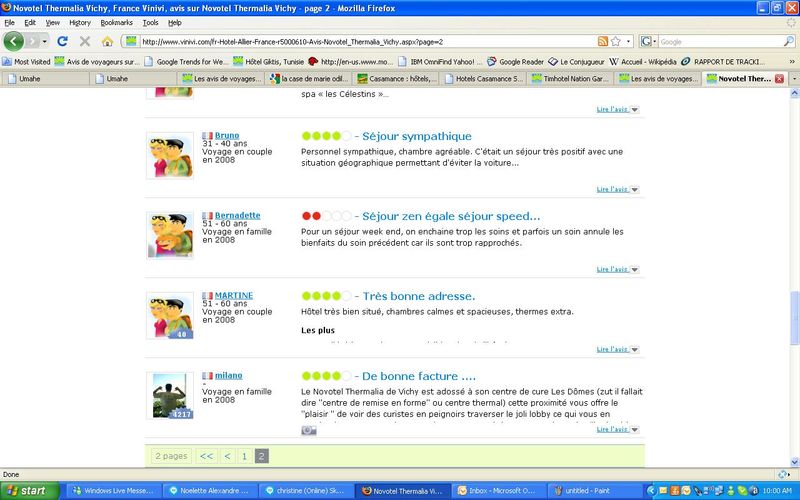
Task: Click the Windows Start button
Action: click(x=30, y=491)
